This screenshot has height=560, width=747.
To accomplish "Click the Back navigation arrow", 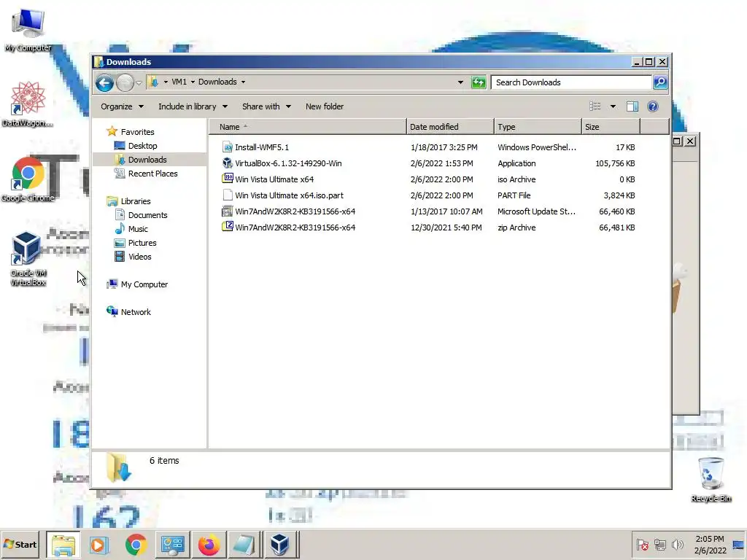I will coord(104,83).
